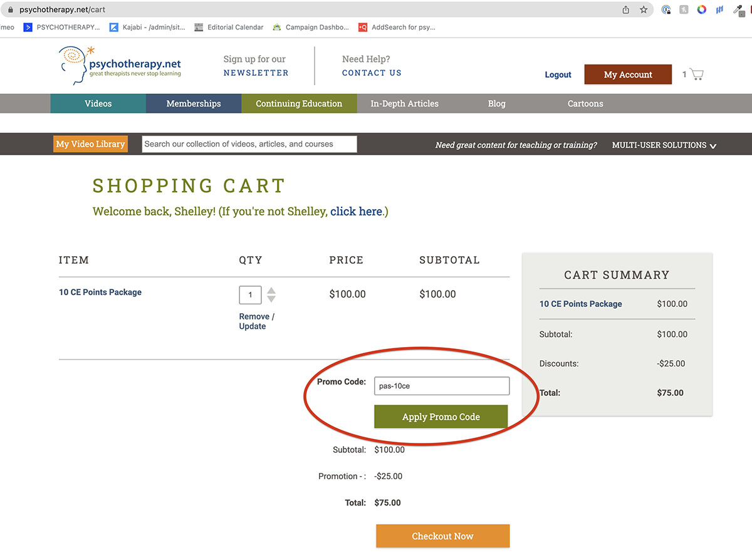Click the My Account button
This screenshot has height=560, width=752.
pyautogui.click(x=628, y=75)
